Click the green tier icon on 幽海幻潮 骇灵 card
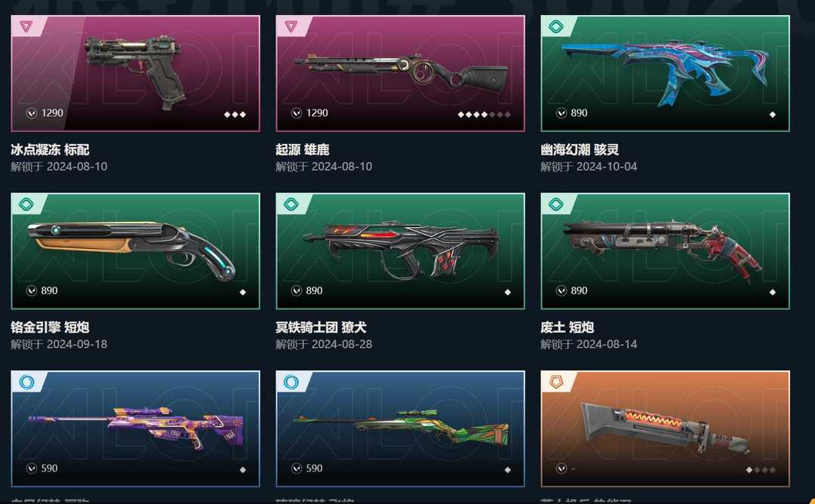815x504 pixels. click(x=555, y=26)
